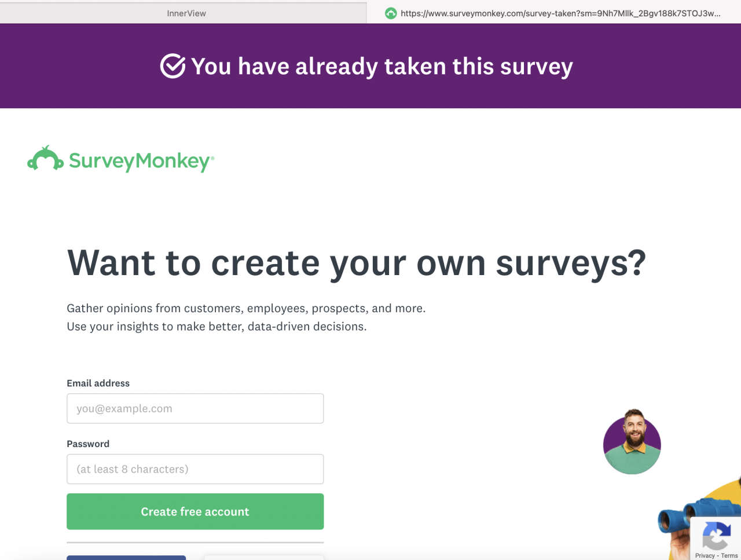The height and width of the screenshot is (560, 741).
Task: Click the dark blue button below the divider
Action: click(126, 558)
